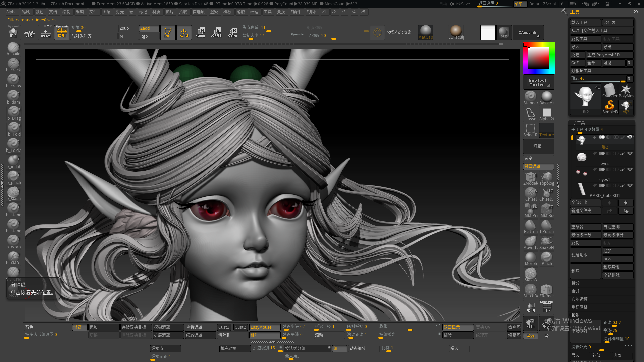Screen dimensions: 644x362
Task: Toggle 对称 symmetry button
Action: click(x=30, y=33)
